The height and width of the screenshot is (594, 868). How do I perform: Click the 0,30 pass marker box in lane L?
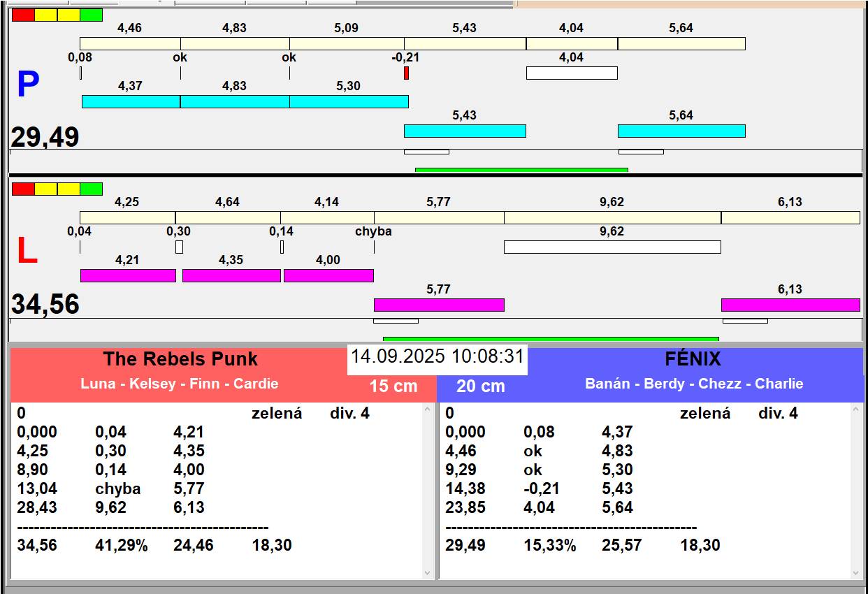179,247
